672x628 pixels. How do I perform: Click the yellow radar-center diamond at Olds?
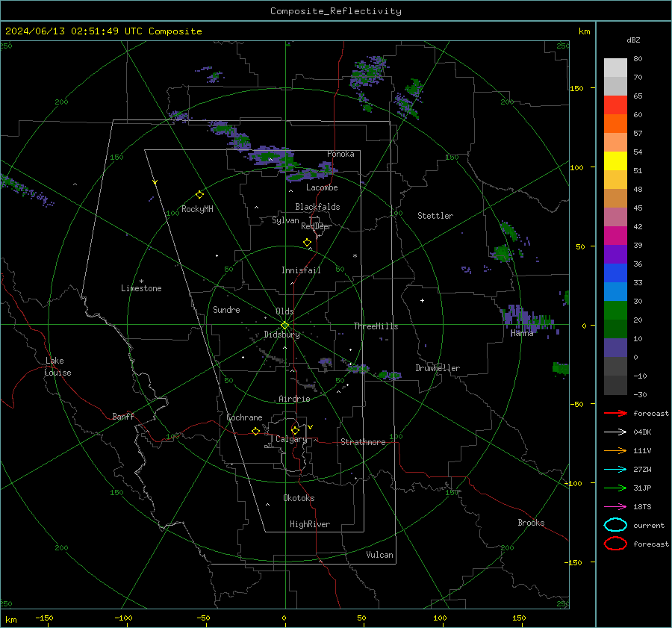pos(284,326)
